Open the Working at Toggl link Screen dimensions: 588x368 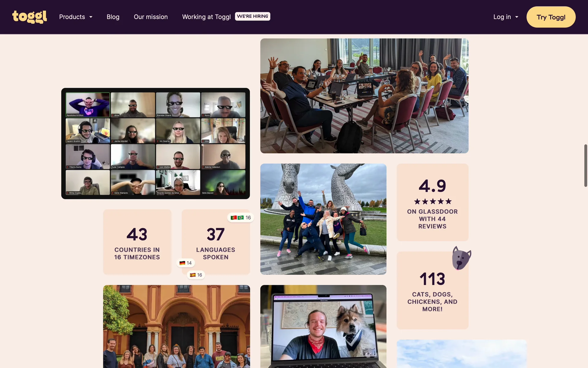coord(206,17)
